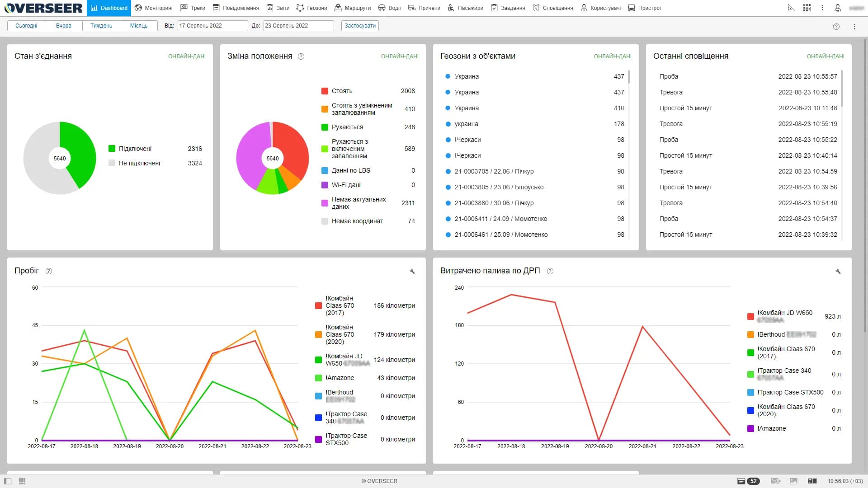
Task: Toggle !Amazone mileage series in legend
Action: coord(365,378)
